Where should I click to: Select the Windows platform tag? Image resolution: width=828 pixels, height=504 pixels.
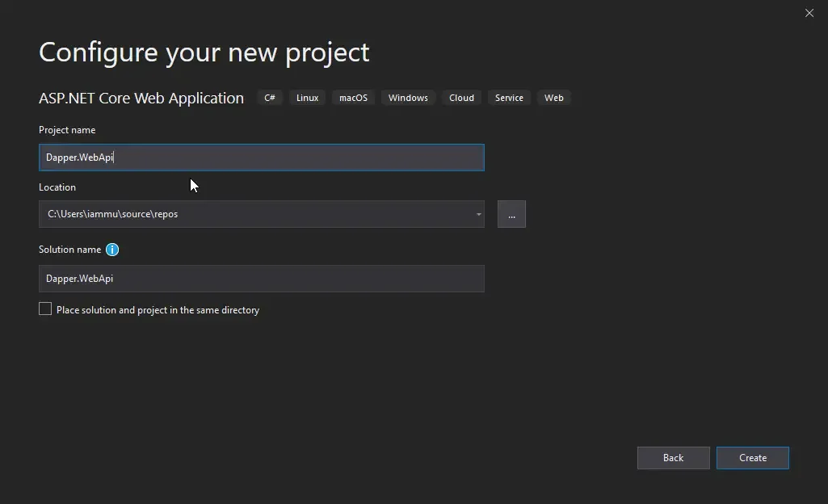(x=408, y=98)
